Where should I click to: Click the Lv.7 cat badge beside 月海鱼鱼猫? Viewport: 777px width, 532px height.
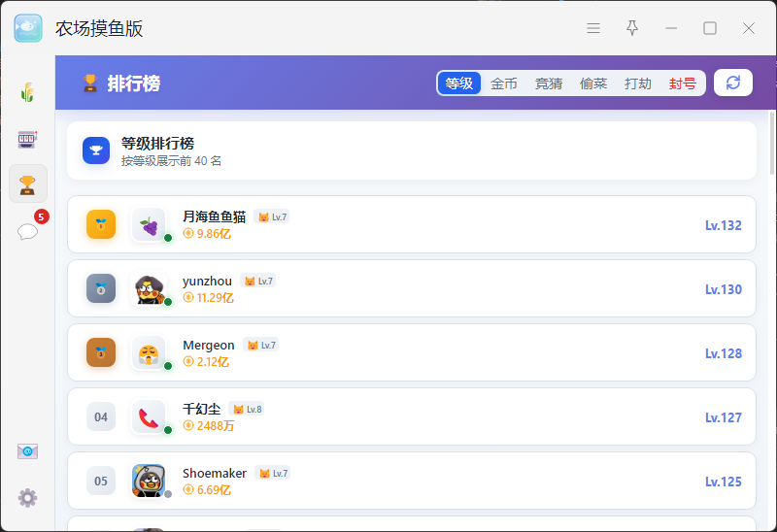point(272,216)
